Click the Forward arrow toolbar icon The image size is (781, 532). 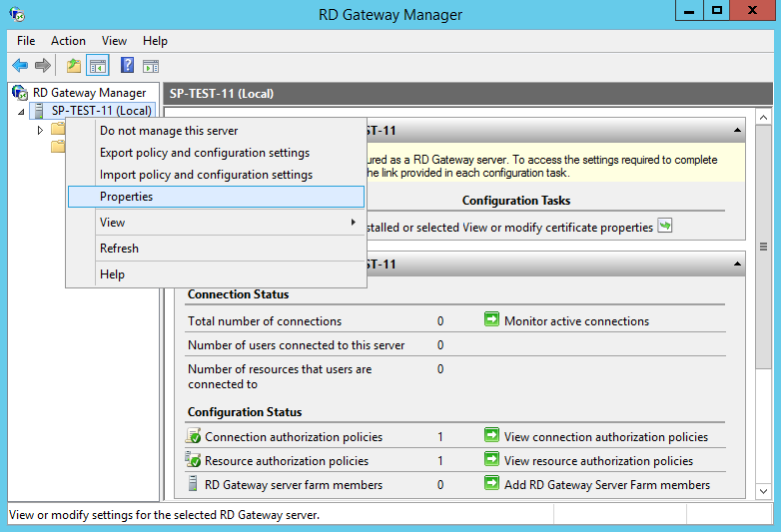click(43, 66)
